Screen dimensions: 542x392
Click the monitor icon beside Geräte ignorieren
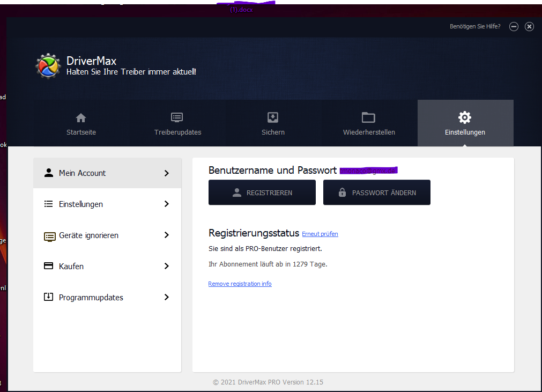click(x=49, y=236)
